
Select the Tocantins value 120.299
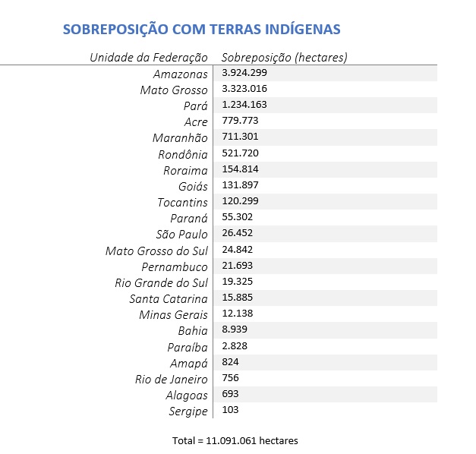(x=240, y=201)
